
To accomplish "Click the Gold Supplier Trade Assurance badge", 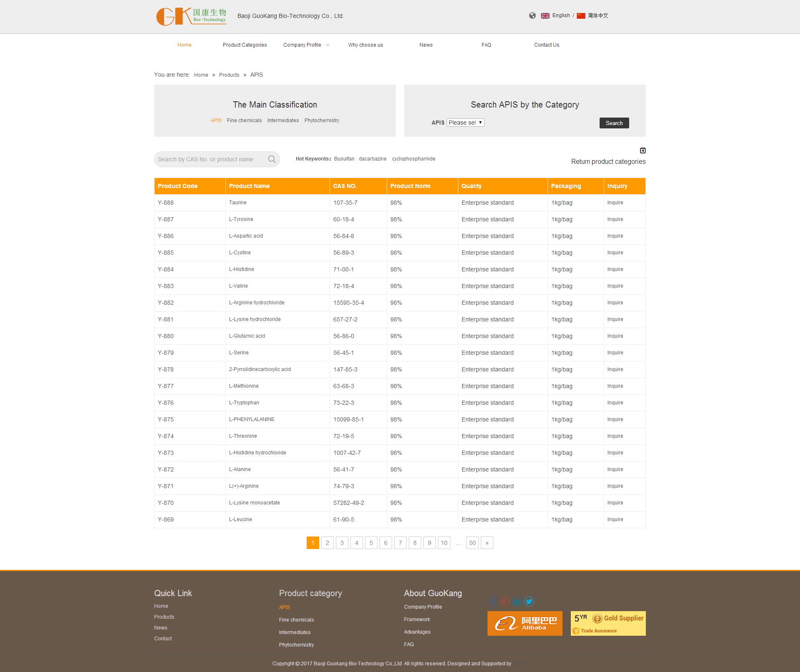I will point(607,623).
